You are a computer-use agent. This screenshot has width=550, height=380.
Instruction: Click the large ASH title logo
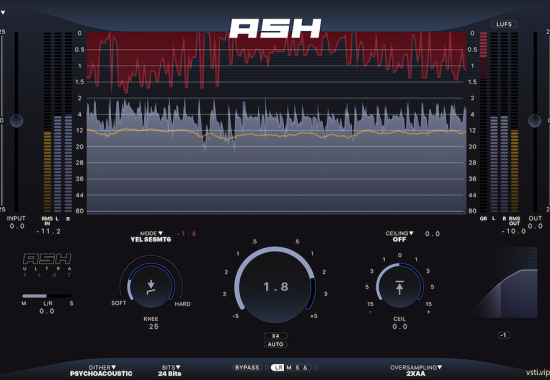click(275, 28)
